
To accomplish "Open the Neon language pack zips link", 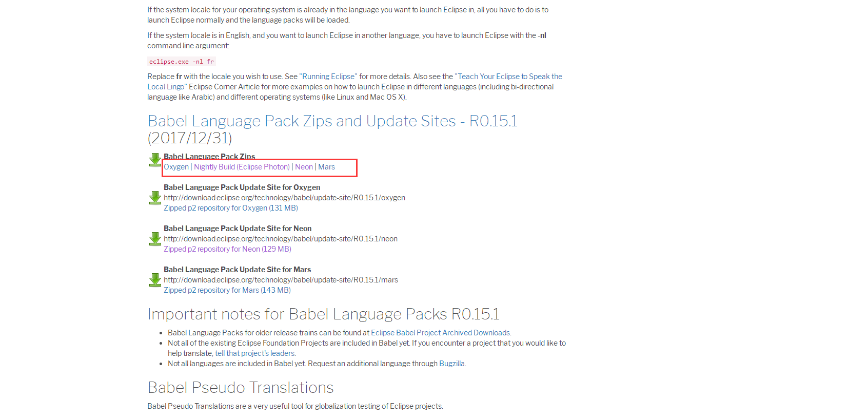I will 304,167.
